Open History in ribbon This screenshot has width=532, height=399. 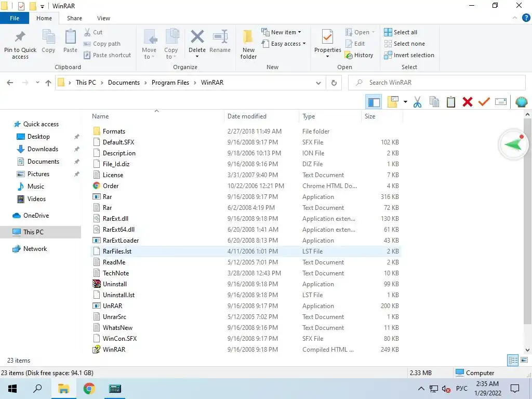pyautogui.click(x=359, y=55)
